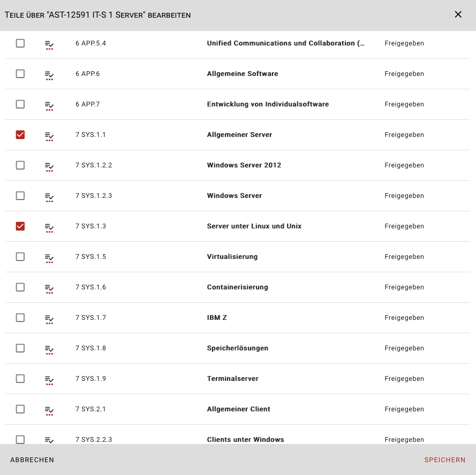Screen dimensions: 476x475
Task: Select the Clients unter Windows checkbox
Action: [x=20, y=439]
